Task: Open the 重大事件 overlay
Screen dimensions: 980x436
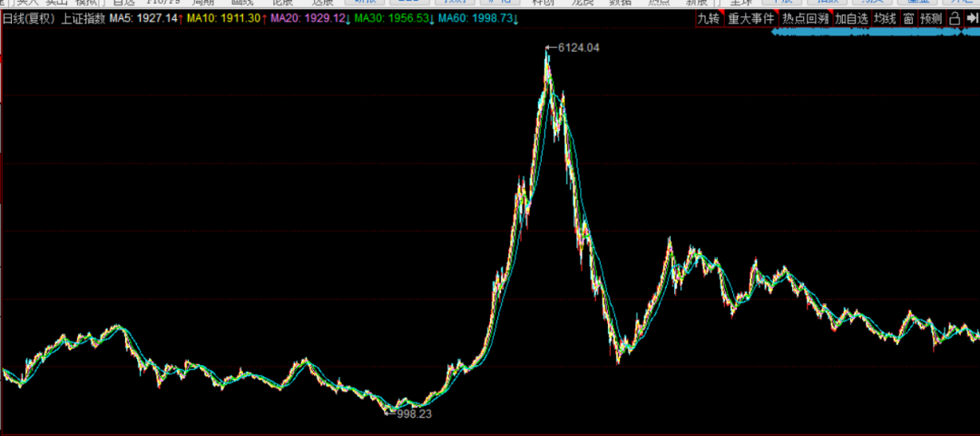Action: coord(751,19)
